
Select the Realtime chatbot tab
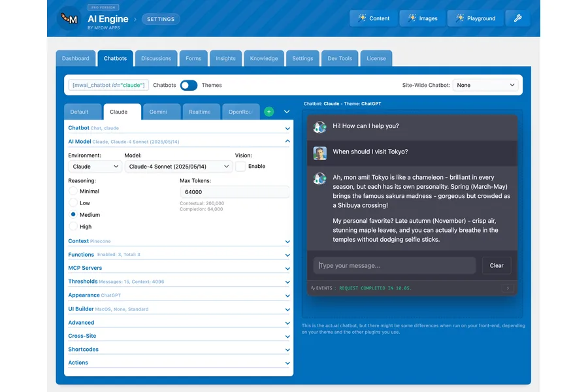[202, 112]
